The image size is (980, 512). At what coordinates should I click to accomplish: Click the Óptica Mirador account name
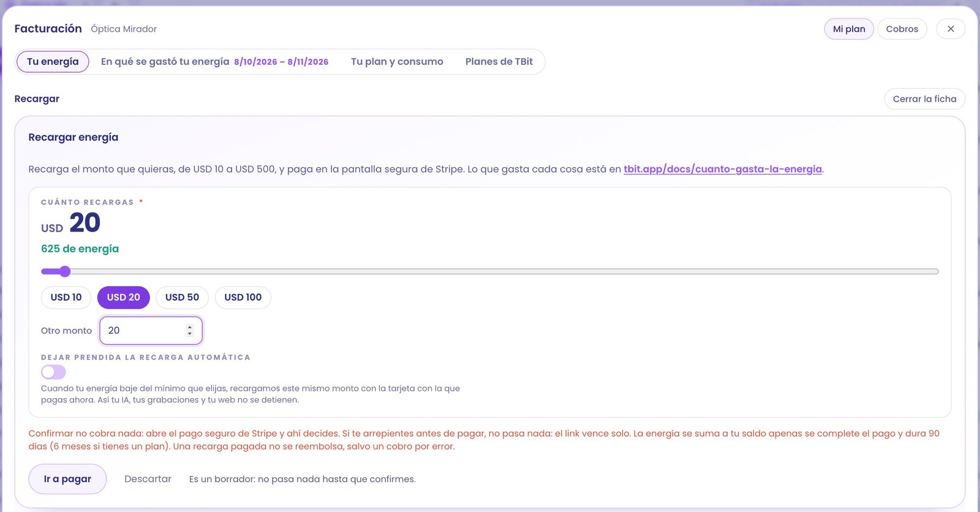(124, 29)
